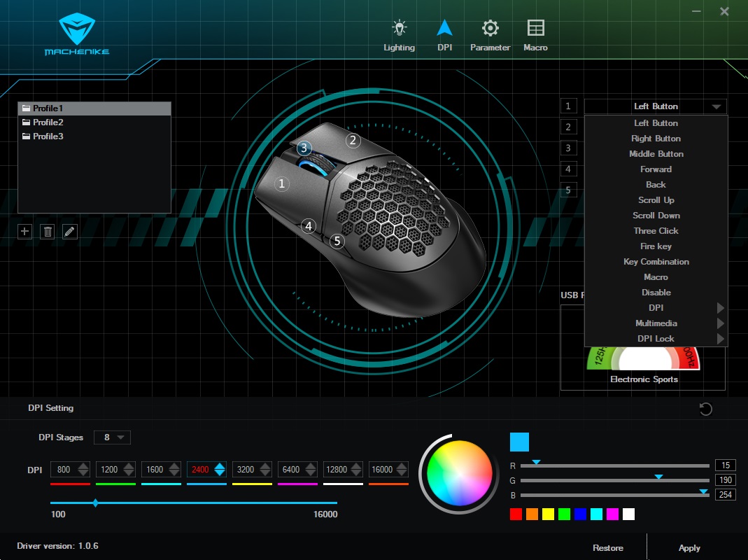Open the Macro editor tab
The height and width of the screenshot is (560, 748).
pyautogui.click(x=535, y=35)
